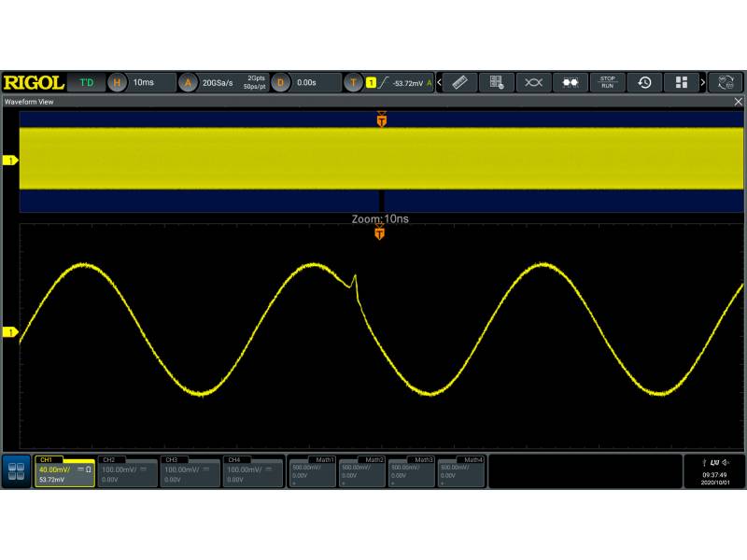Click the ruler measure icon in toolbar
The image size is (747, 560).
click(x=458, y=83)
